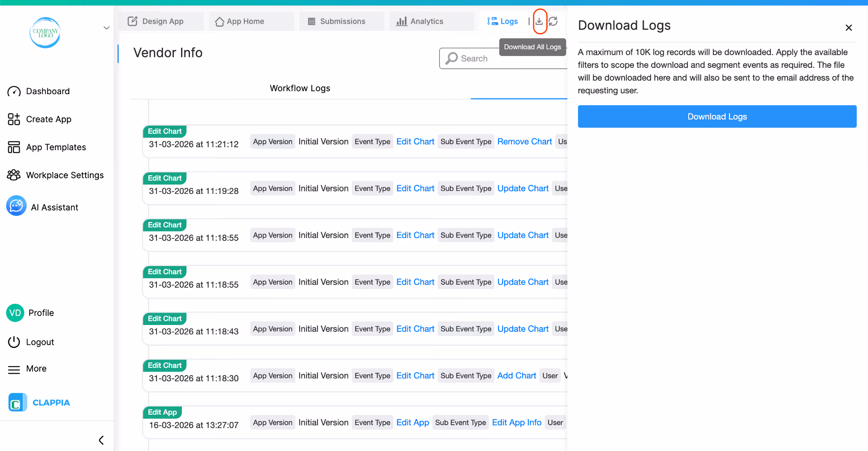Click the Submissions list icon
Screen dimensions: 868x451
312,21
